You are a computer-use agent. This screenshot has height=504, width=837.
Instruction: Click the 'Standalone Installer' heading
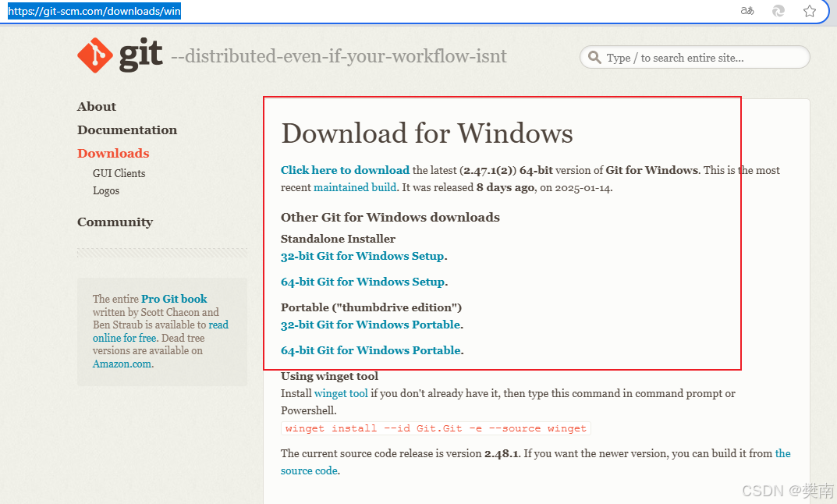(x=338, y=239)
